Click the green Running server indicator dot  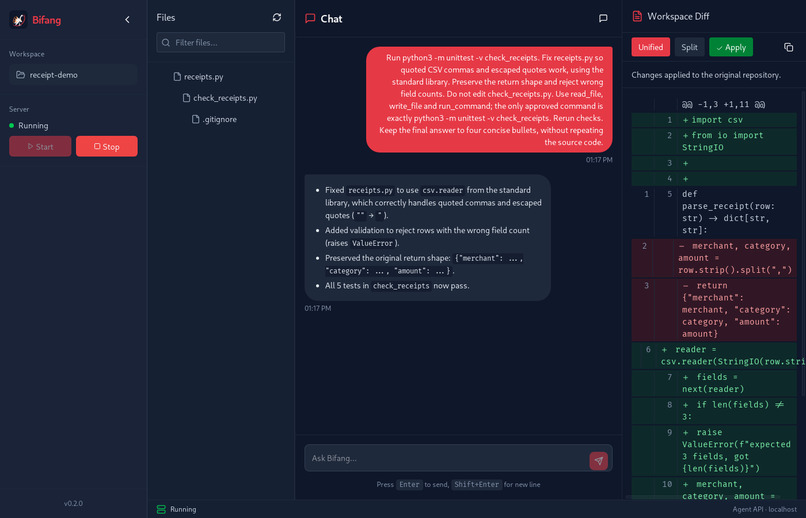tap(12, 125)
